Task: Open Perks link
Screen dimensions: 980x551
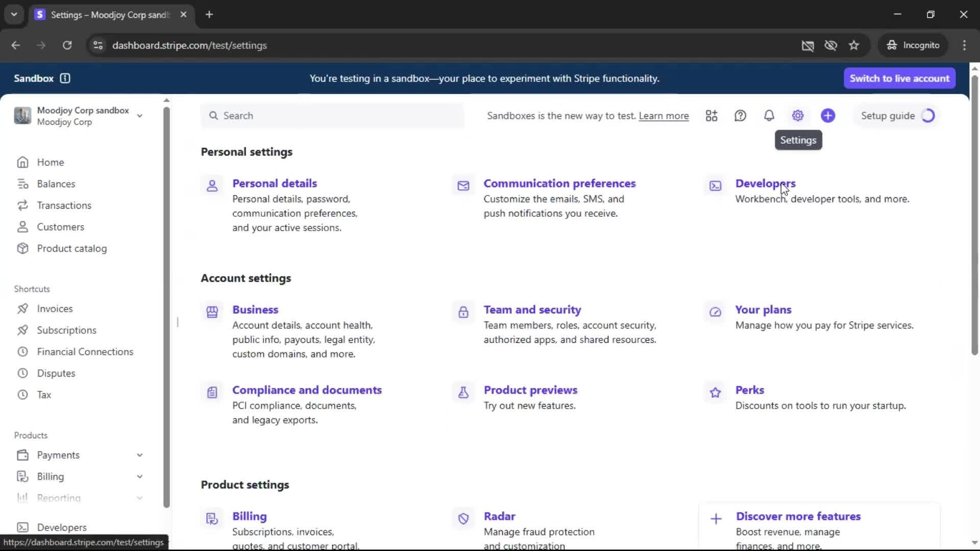Action: coord(749,390)
